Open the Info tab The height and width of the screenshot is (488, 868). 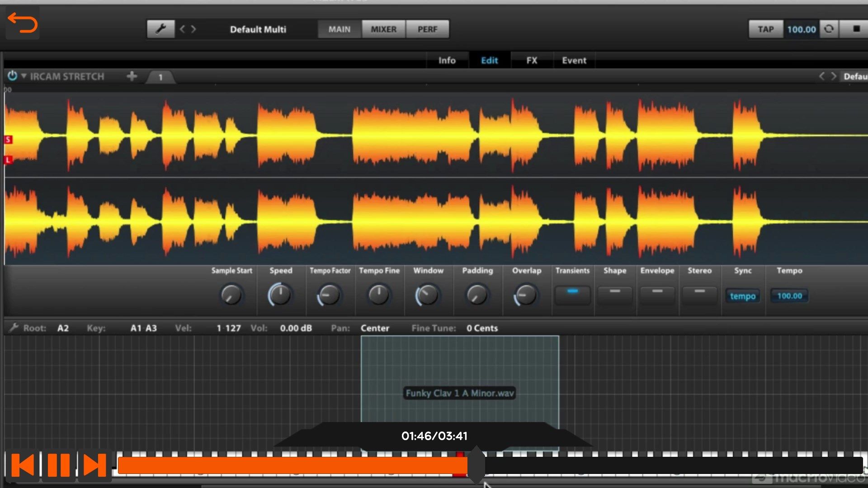tap(447, 60)
